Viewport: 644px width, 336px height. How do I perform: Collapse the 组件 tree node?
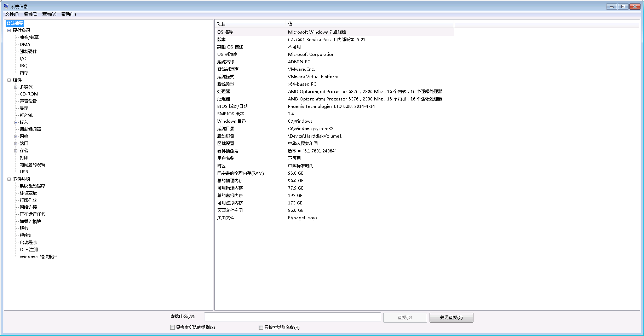coord(9,80)
